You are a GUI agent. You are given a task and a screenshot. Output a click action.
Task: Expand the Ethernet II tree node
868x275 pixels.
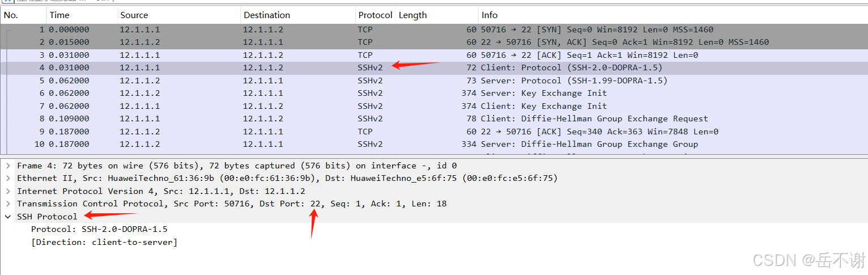[x=8, y=178]
